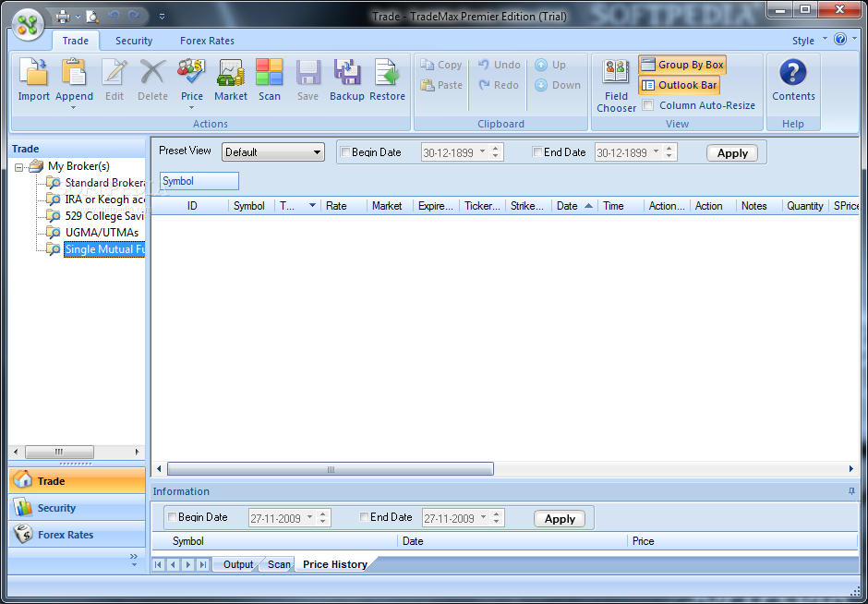
Task: Click Redo in the Clipboard group
Action: [499, 85]
